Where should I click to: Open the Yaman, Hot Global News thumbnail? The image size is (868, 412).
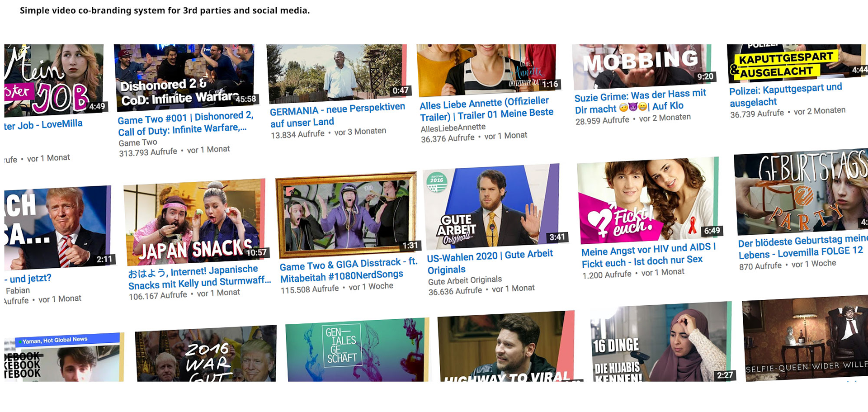click(64, 358)
